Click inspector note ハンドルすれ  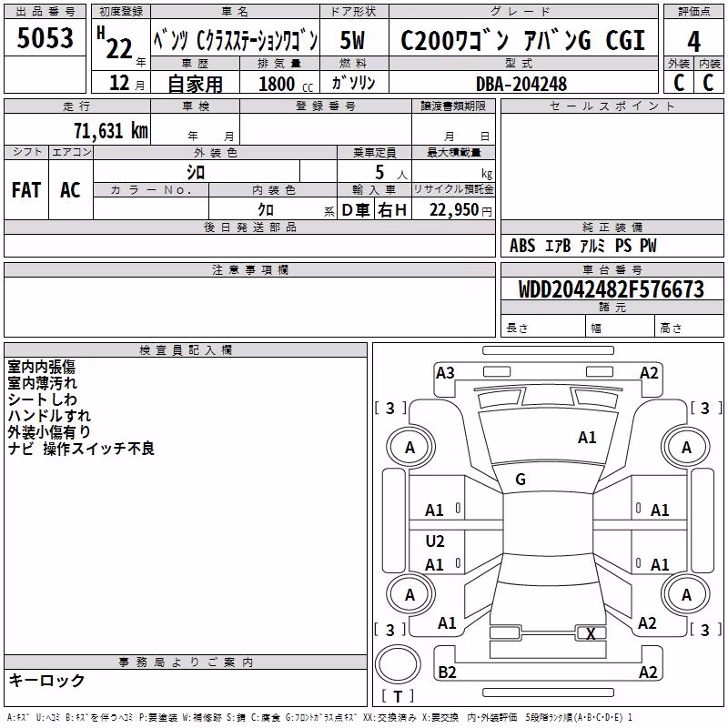[49, 416]
